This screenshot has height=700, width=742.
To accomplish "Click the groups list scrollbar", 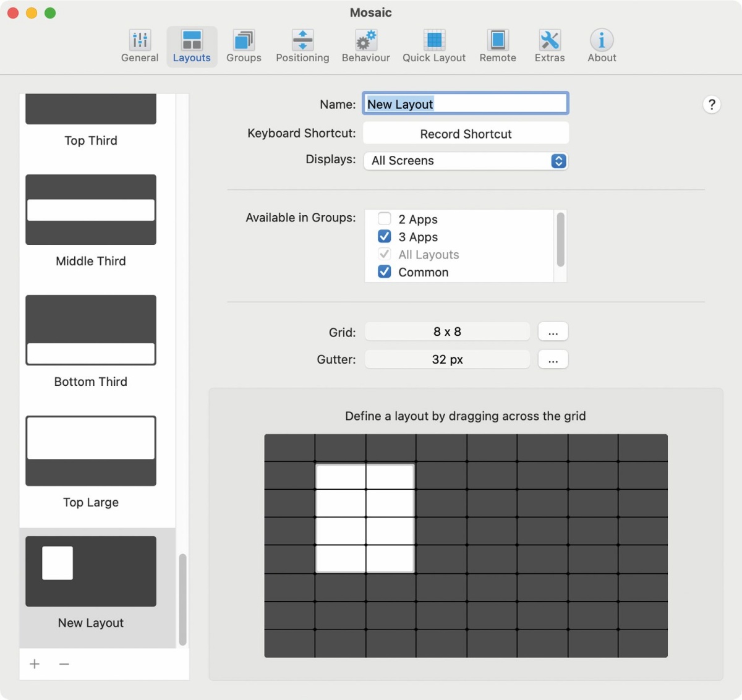I will (x=560, y=239).
